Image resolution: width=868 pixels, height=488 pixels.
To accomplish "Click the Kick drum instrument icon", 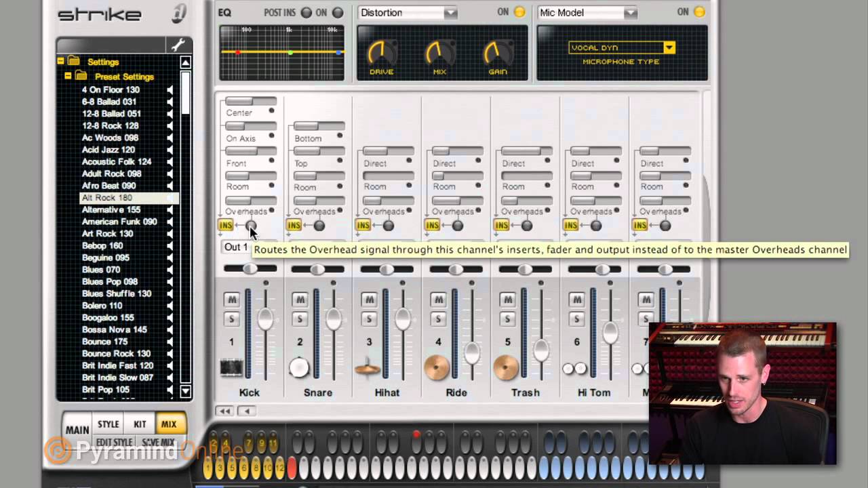I will 231,368.
